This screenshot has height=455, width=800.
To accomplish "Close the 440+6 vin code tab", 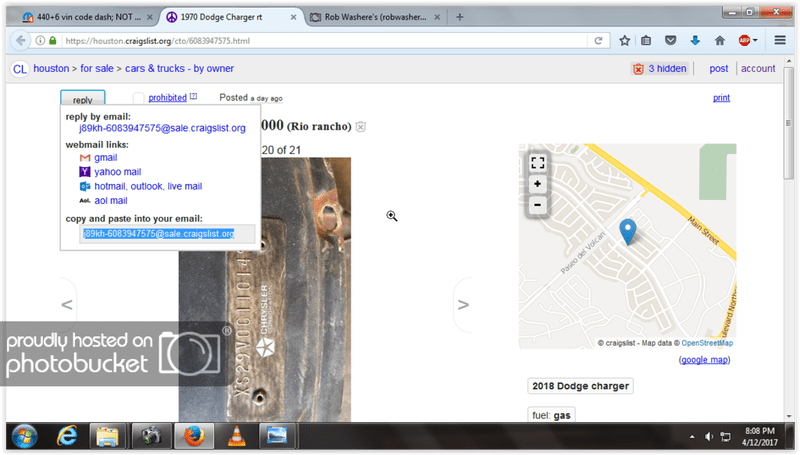I will [x=149, y=17].
